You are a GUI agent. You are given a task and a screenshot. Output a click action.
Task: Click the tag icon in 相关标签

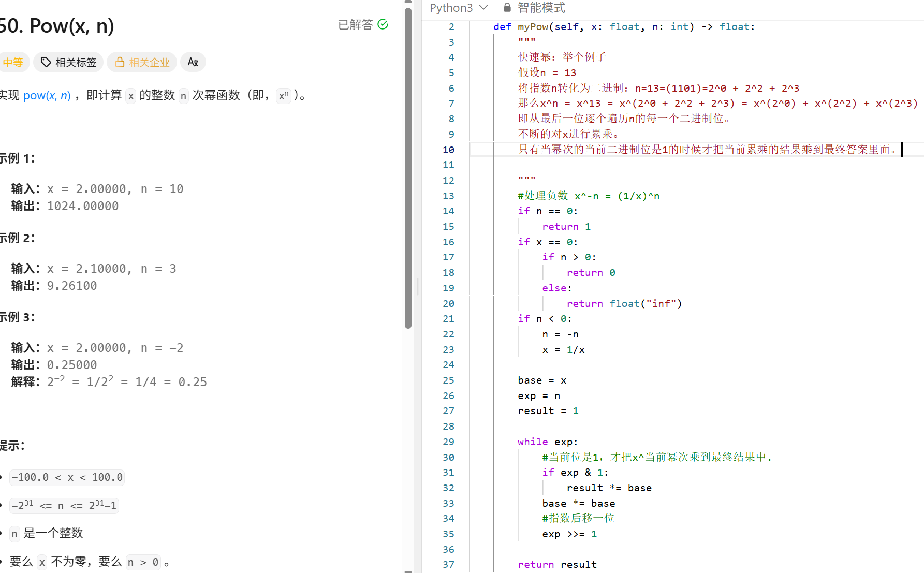tap(46, 62)
